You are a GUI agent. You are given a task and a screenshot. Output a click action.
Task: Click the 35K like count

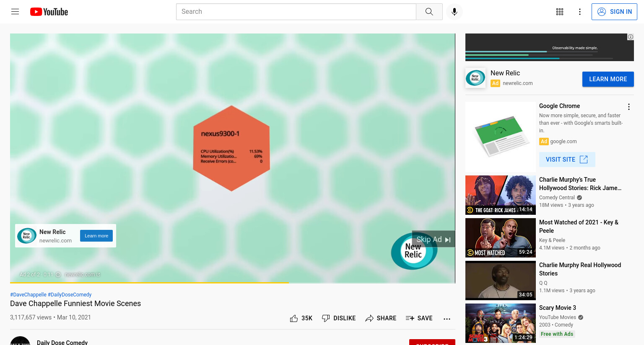307,318
